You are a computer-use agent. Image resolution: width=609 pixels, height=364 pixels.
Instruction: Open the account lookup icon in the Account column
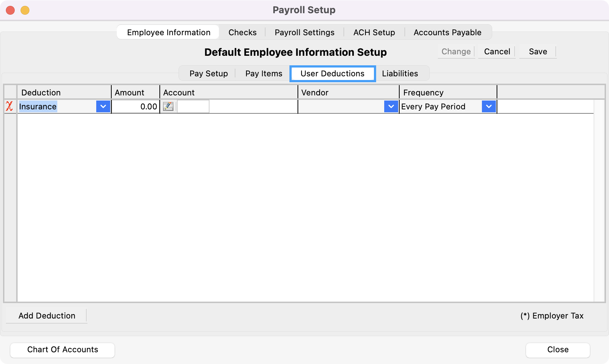pos(168,106)
